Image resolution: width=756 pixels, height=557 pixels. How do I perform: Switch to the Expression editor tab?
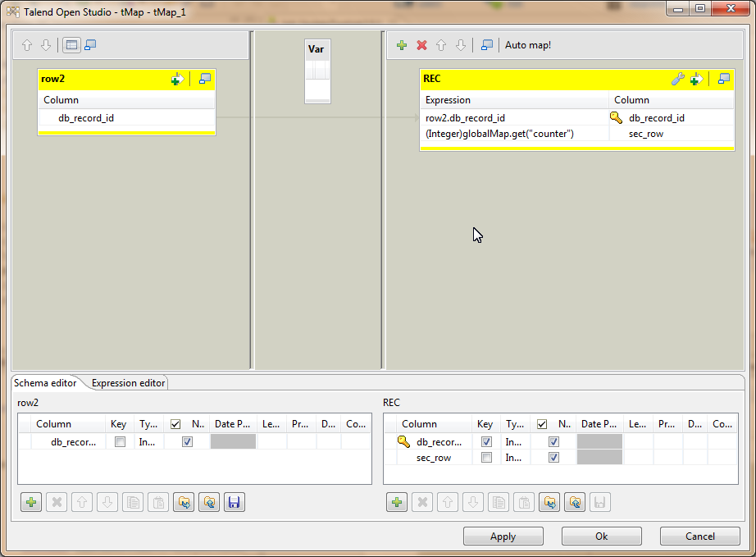(x=127, y=382)
